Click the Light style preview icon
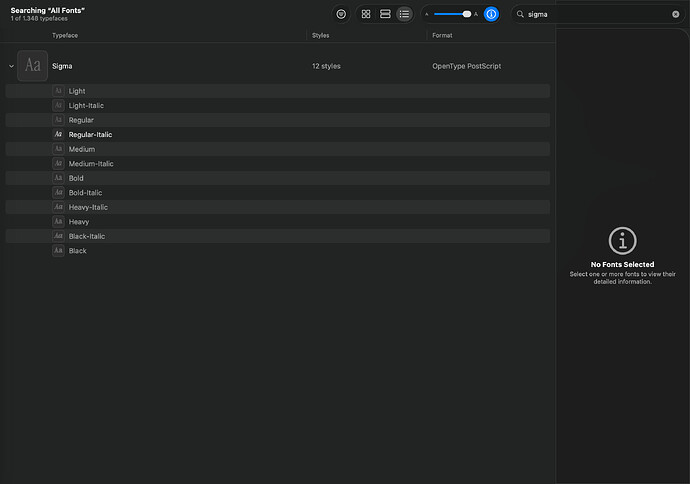 pyautogui.click(x=58, y=91)
